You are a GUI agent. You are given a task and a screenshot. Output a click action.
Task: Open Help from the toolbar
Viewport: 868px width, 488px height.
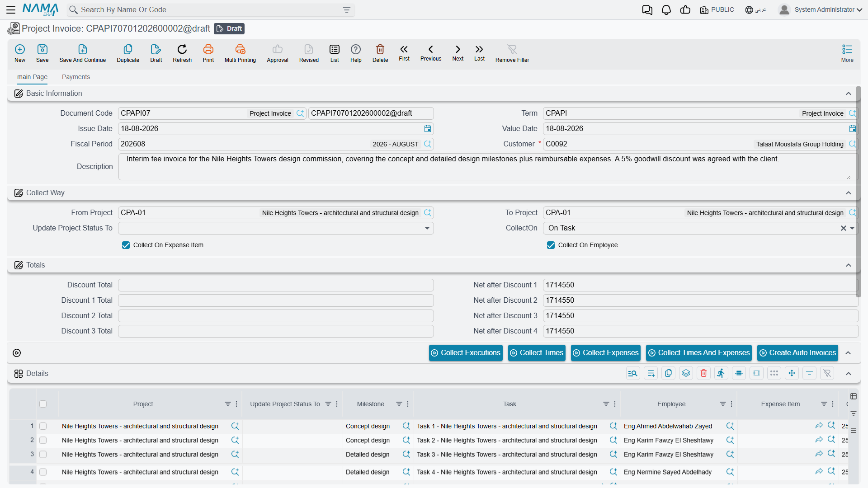click(356, 53)
